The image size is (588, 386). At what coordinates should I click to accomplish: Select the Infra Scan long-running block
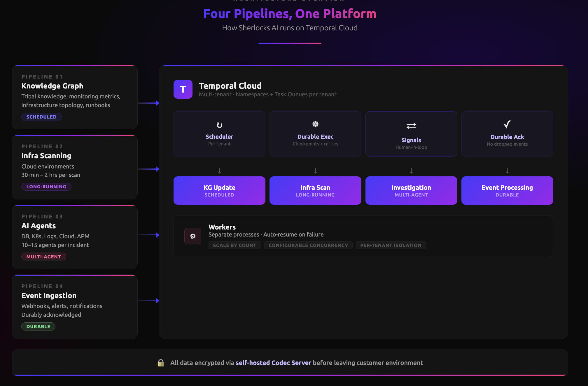click(315, 190)
